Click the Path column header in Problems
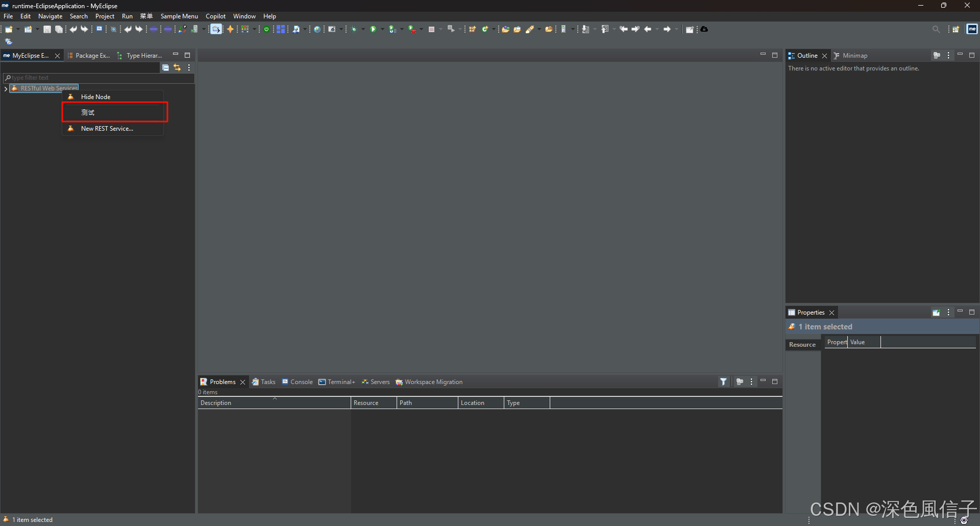The width and height of the screenshot is (980, 526). pos(427,403)
